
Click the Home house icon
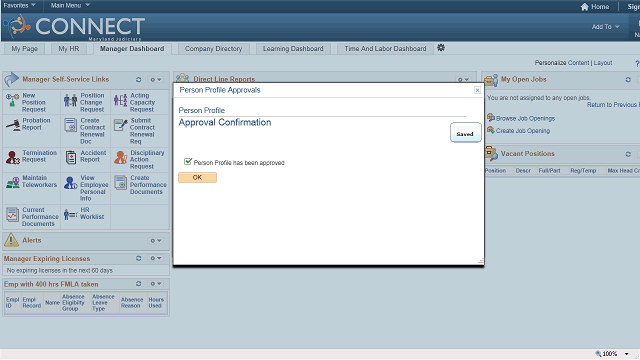tap(584, 7)
